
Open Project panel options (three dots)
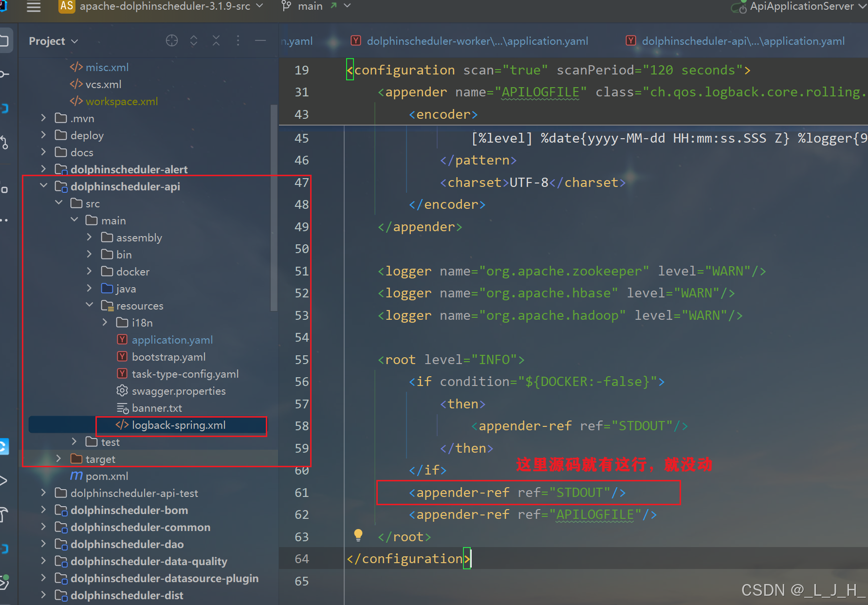(x=238, y=41)
